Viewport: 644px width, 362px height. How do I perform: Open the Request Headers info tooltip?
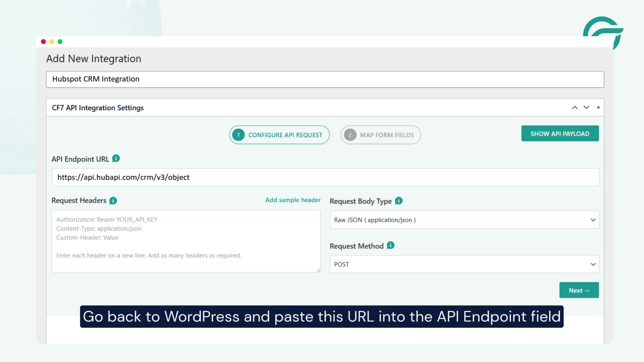113,200
